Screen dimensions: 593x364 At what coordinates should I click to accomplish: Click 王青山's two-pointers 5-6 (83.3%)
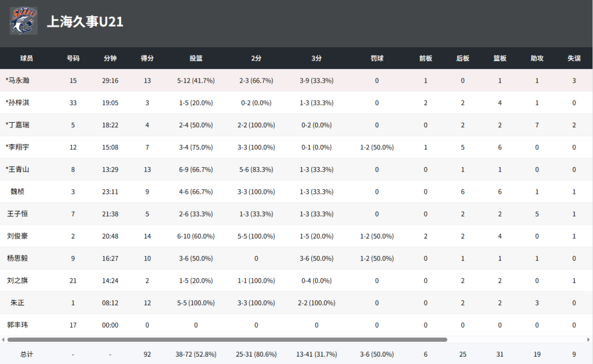click(256, 170)
